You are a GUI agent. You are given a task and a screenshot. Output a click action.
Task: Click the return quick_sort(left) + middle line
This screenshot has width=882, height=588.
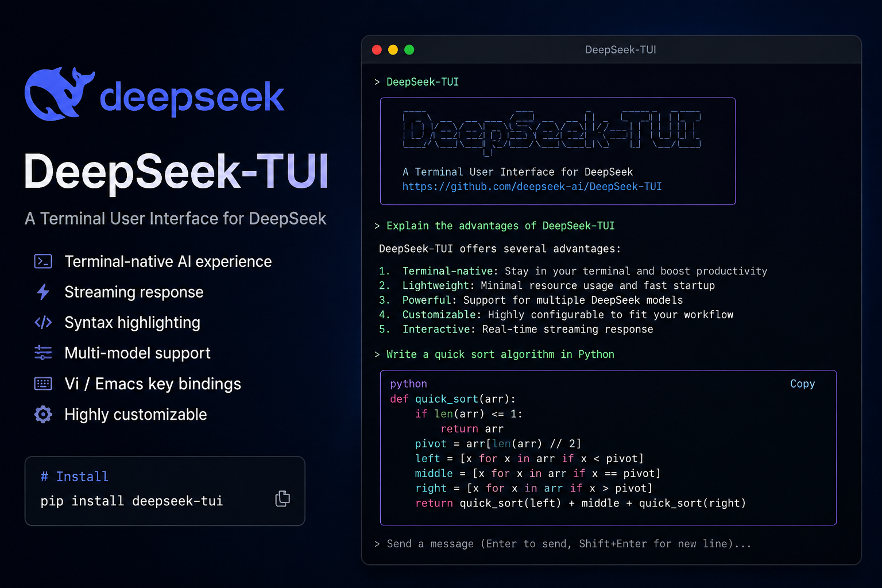pyautogui.click(x=580, y=503)
